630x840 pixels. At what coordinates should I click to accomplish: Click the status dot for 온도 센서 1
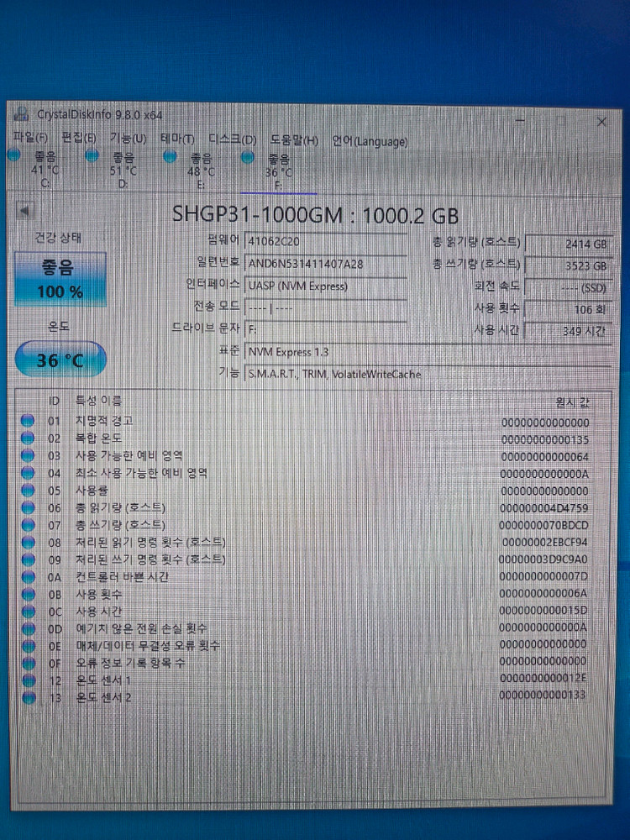[x=28, y=680]
